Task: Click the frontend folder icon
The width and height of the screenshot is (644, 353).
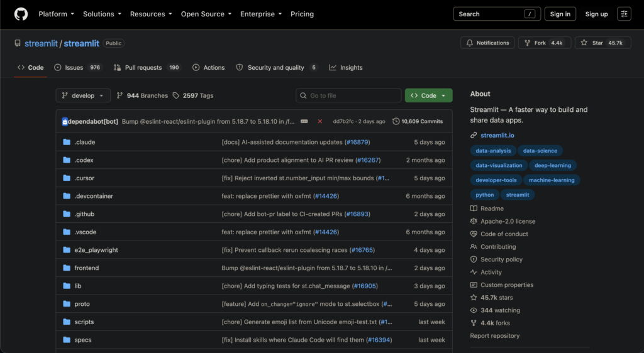Action: [x=67, y=268]
